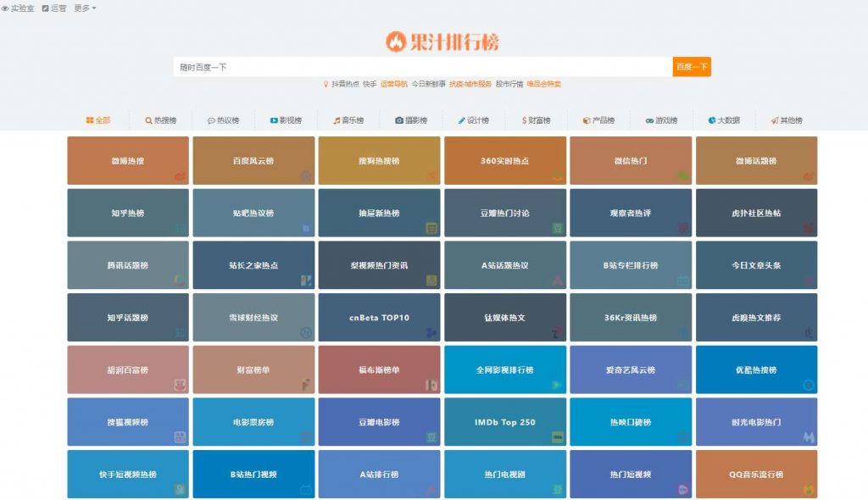Switch to the 大数据 tab
868x500 pixels.
point(724,120)
